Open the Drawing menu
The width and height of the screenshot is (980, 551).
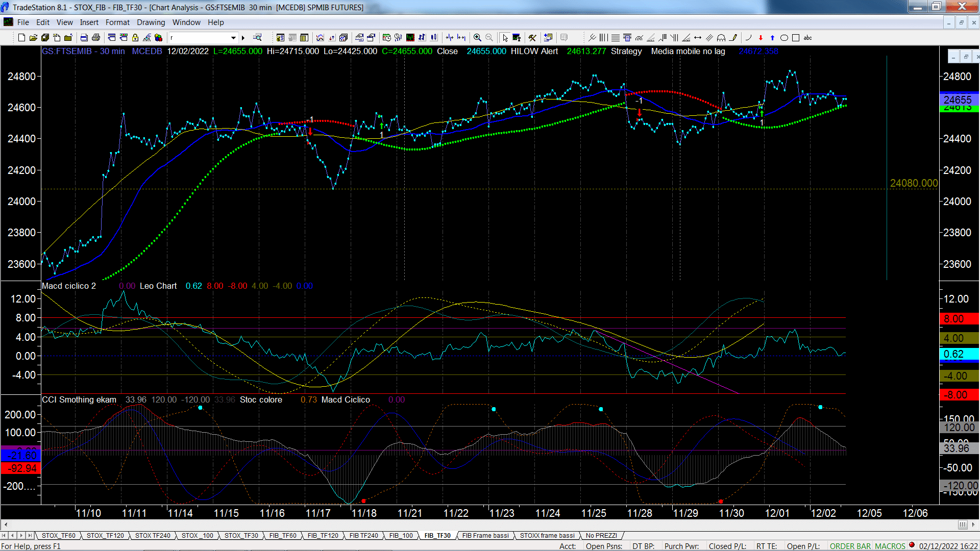(x=151, y=22)
